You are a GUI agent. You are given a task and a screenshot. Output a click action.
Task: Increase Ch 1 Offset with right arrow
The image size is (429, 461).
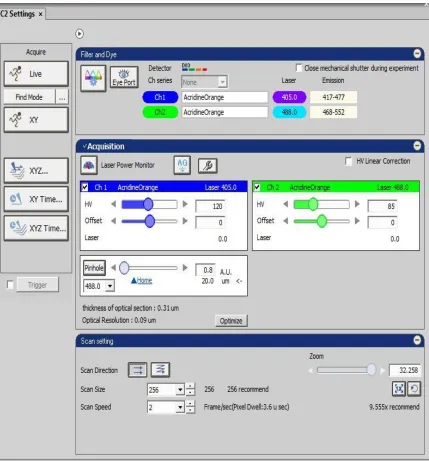coord(185,221)
